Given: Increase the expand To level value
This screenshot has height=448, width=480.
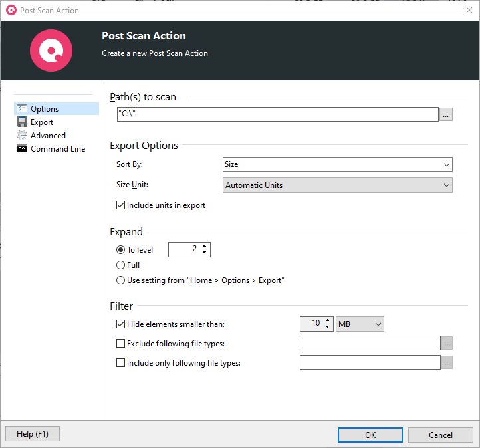Looking at the screenshot, I should coord(204,246).
